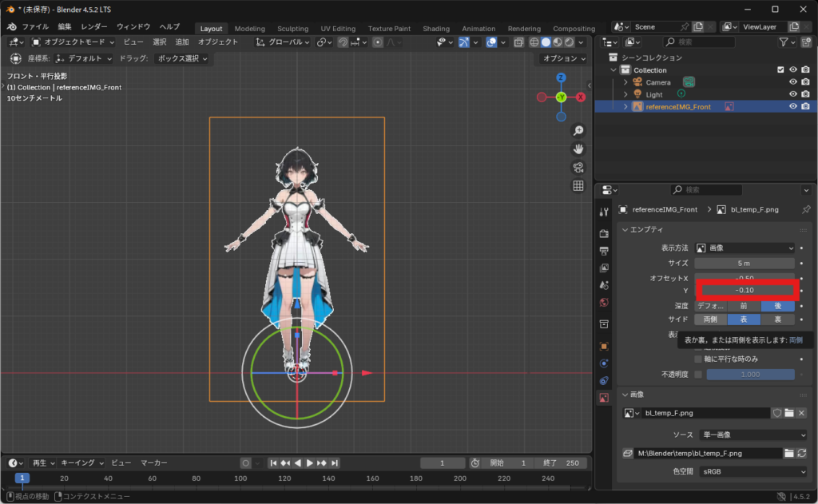Toggle camera view with camera icon
The height and width of the screenshot is (504, 818).
(x=578, y=168)
